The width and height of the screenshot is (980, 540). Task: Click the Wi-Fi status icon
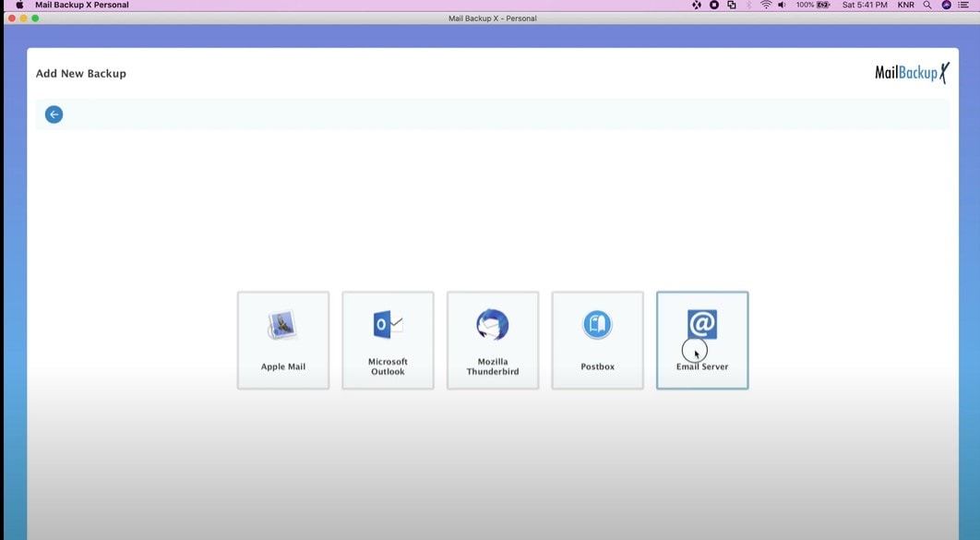pos(766,5)
